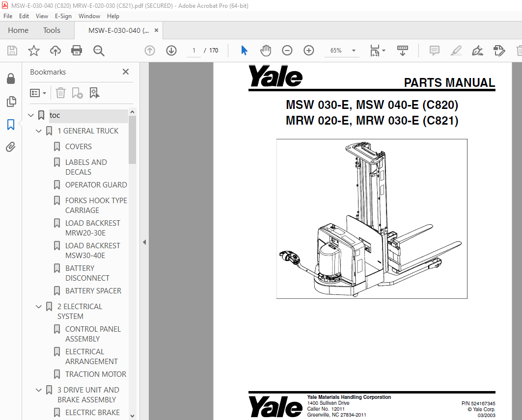This screenshot has height=420, width=522.
Task: Open FORKS HOOK TYPE CARRIAGE bookmark
Action: point(96,205)
